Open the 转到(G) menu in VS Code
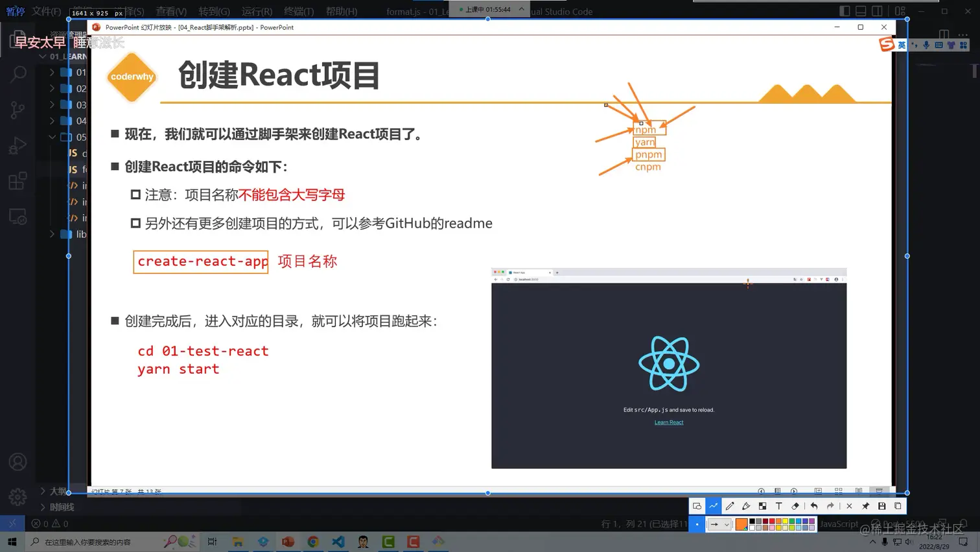This screenshot has height=552, width=980. [x=215, y=12]
